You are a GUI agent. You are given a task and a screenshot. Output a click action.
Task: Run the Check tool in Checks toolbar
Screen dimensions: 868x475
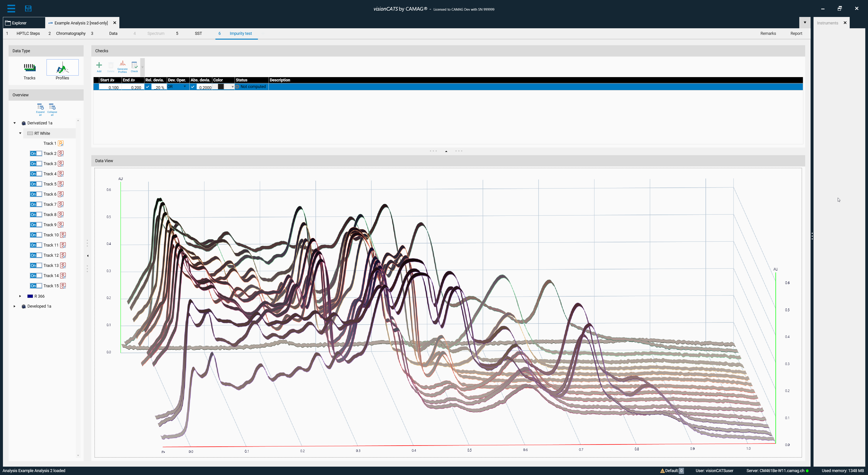(x=134, y=66)
